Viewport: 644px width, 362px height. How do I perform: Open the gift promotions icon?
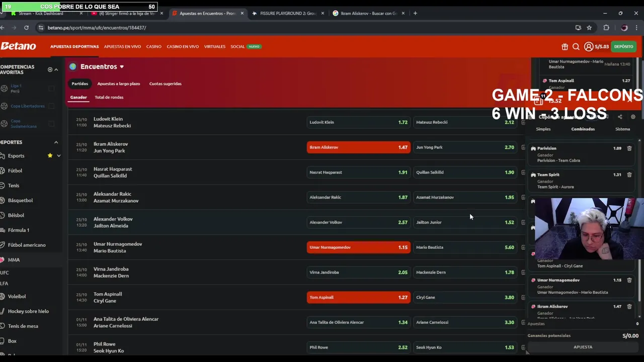tap(565, 47)
